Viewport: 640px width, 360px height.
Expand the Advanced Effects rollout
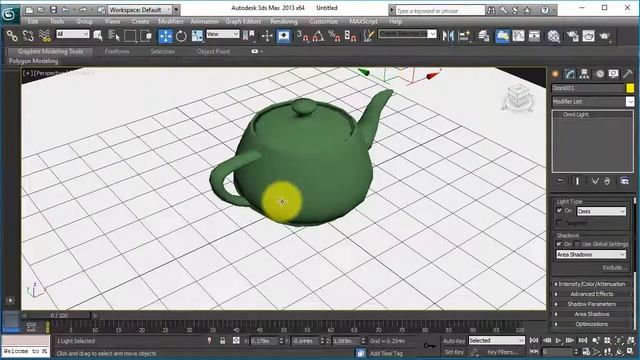pyautogui.click(x=591, y=294)
